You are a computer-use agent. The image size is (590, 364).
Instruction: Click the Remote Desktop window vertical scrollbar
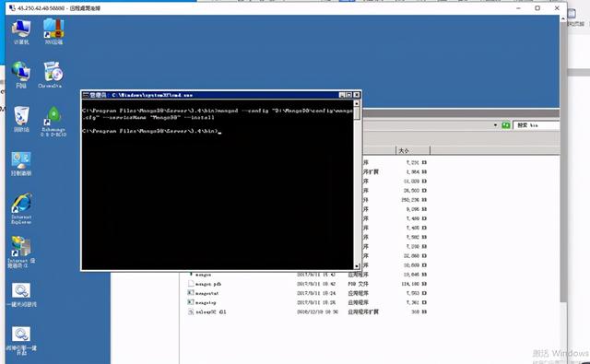[x=563, y=161]
